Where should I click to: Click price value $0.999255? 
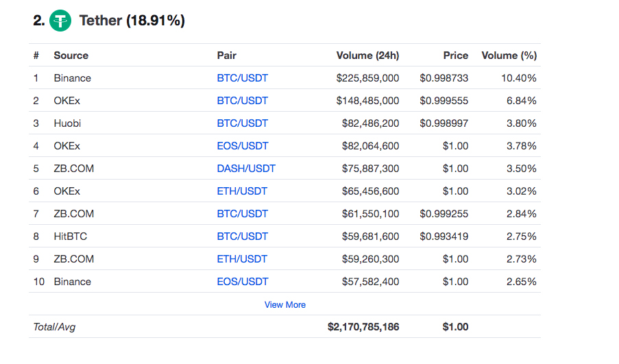[x=444, y=214]
